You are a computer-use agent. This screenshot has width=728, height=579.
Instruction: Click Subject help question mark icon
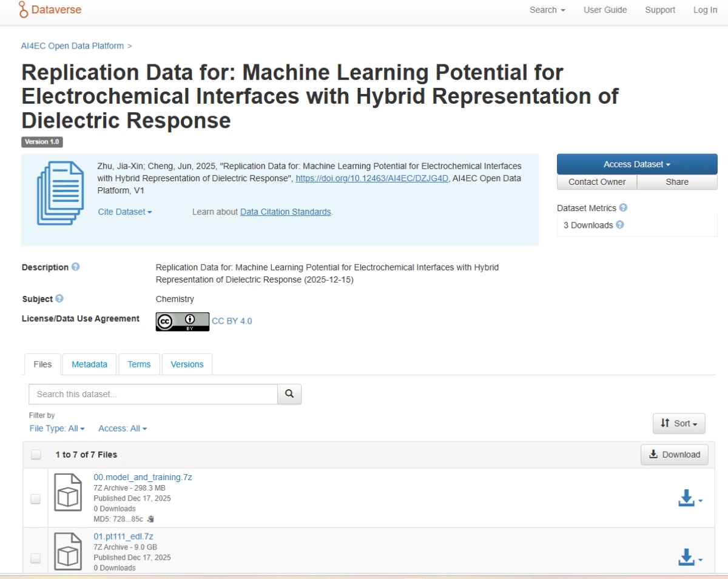click(x=59, y=299)
